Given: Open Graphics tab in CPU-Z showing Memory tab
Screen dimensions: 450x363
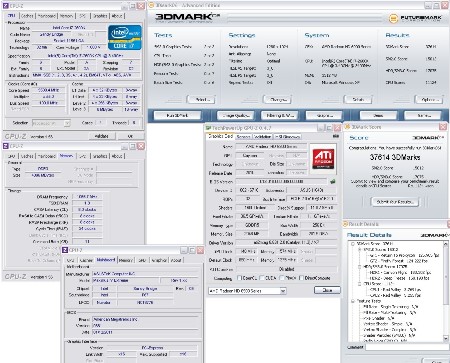Looking at the screenshot, I should coord(100,156).
